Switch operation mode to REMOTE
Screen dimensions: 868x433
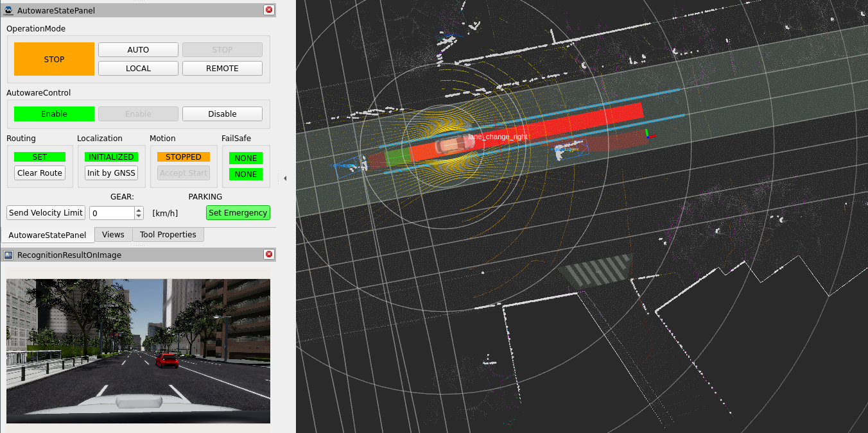coord(222,69)
